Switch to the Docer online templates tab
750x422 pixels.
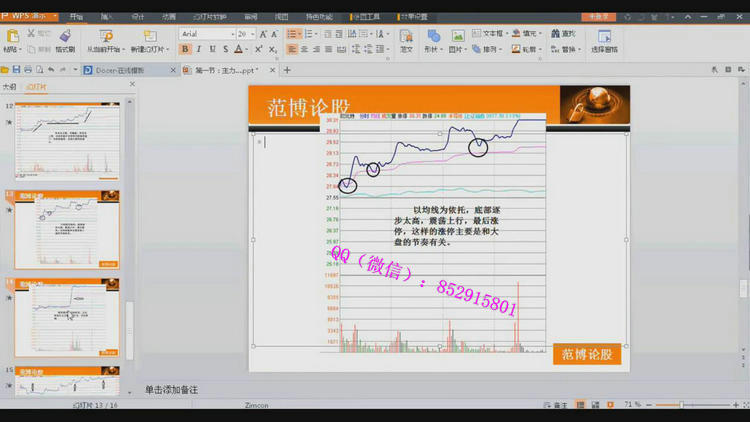point(124,70)
